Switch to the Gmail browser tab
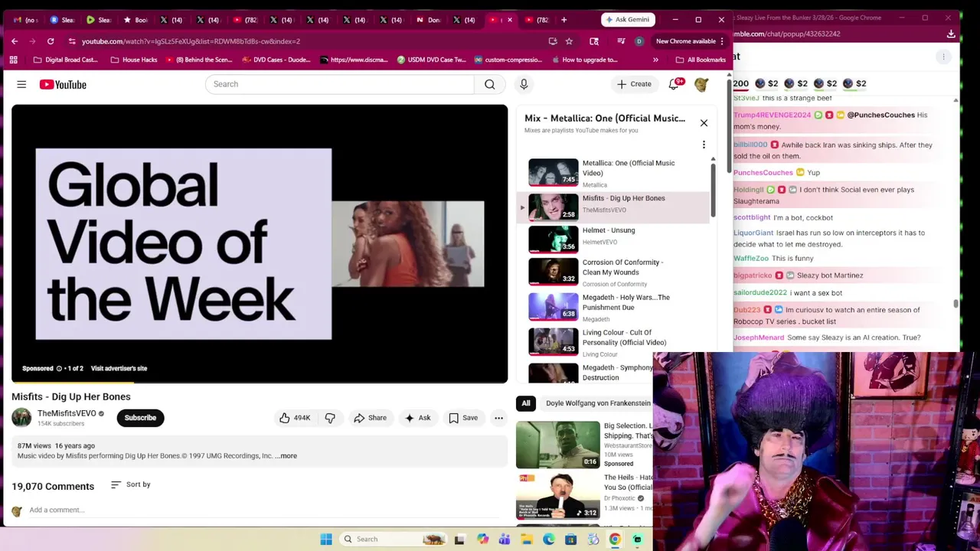 (24, 20)
